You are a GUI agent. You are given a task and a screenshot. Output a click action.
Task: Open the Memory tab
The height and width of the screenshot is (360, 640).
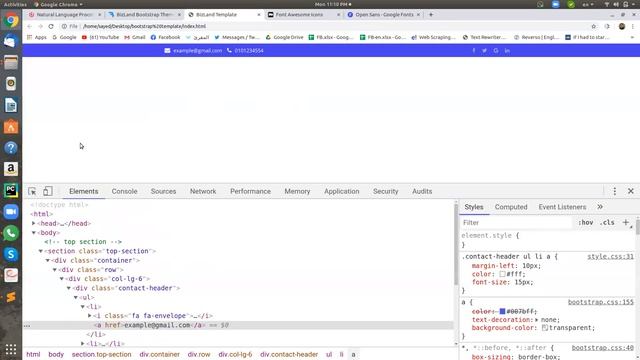(x=297, y=191)
